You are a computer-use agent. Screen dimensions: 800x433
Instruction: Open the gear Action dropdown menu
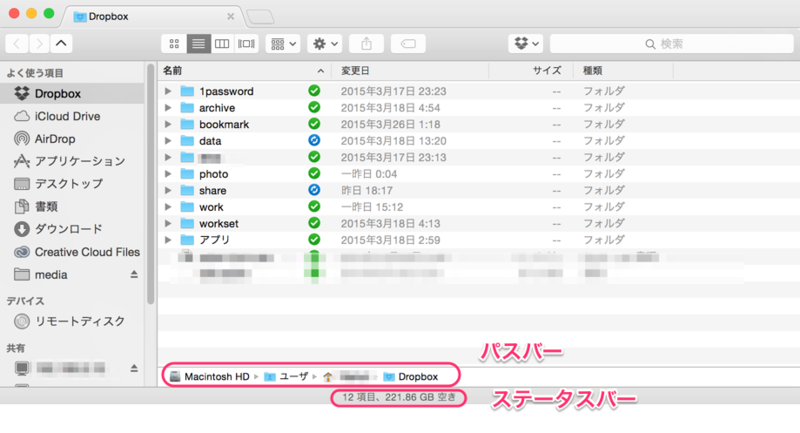coord(325,44)
